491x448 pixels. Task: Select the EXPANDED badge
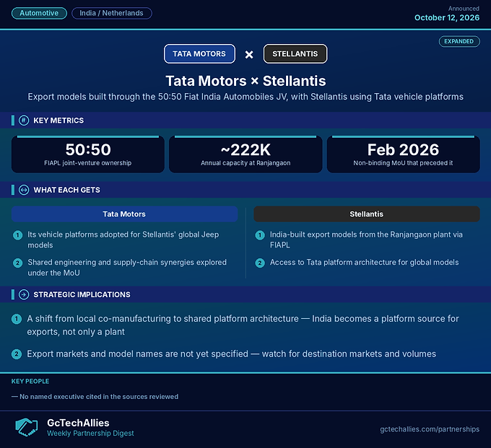[x=459, y=41]
